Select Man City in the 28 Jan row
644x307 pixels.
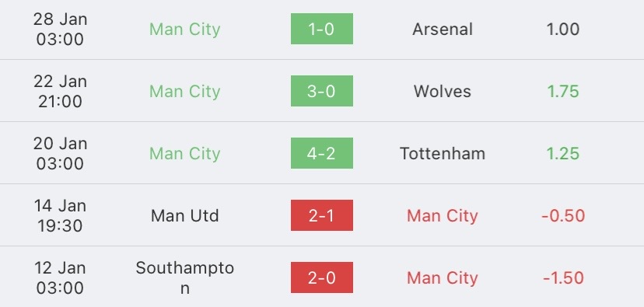(185, 29)
